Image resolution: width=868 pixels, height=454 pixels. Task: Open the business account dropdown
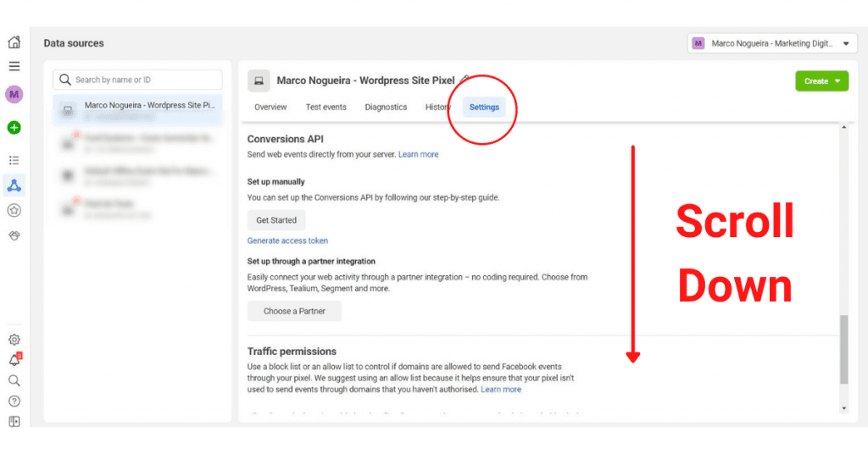(772, 43)
